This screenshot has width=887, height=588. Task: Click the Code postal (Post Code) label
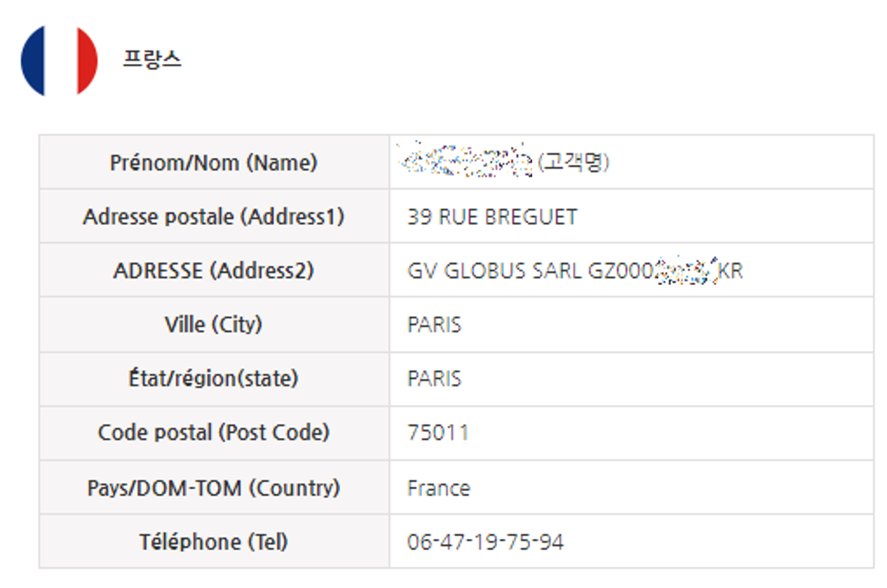coord(214,433)
